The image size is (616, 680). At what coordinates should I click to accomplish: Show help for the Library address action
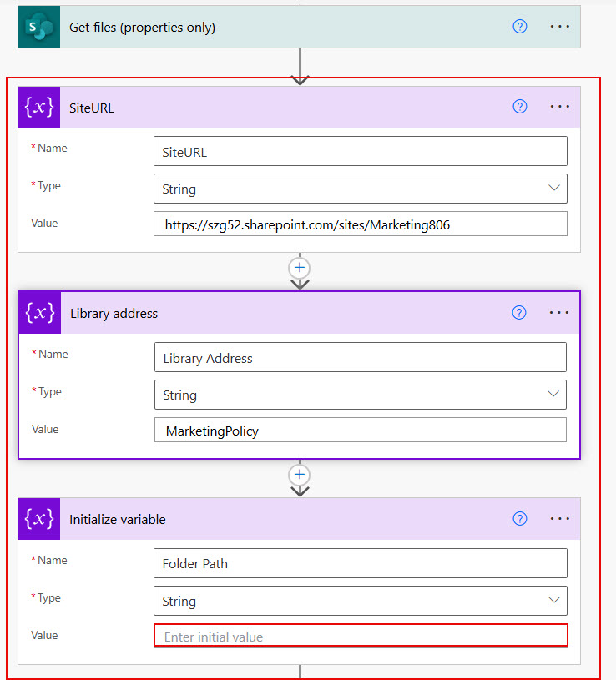(x=519, y=313)
